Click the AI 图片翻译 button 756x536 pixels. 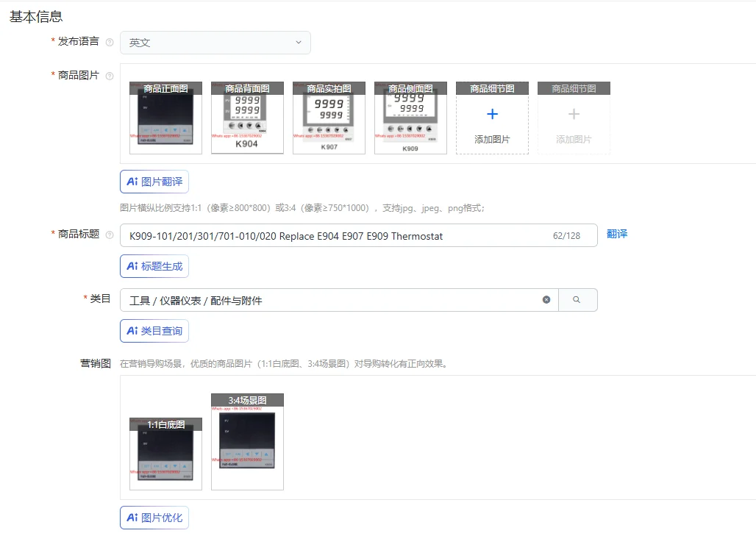pos(154,182)
